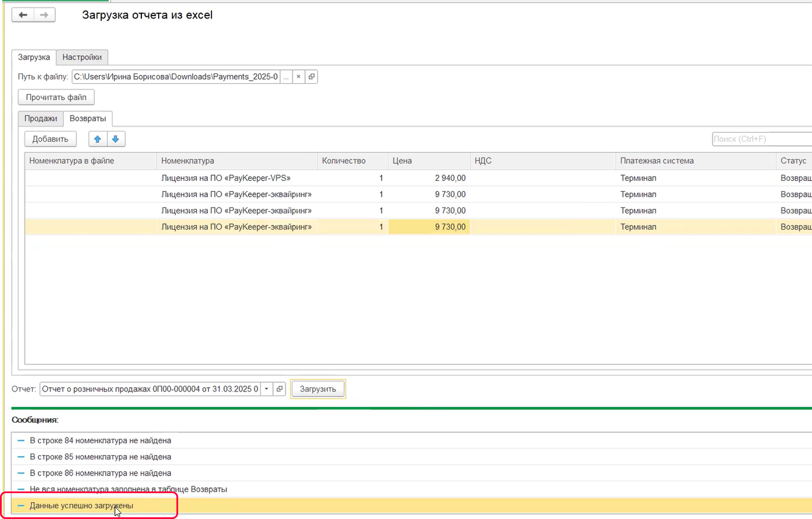Switch to the Загрузка tab
This screenshot has width=812, height=519.
point(34,57)
